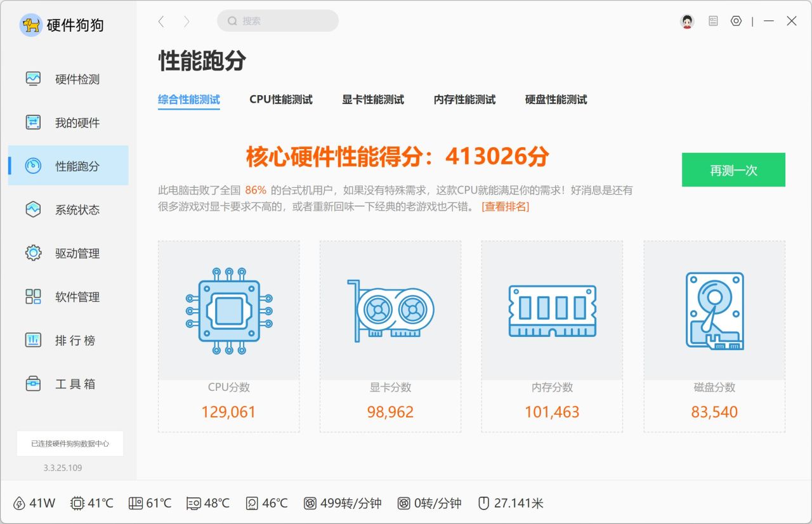812x524 pixels.
Task: Click the orange 86% figure
Action: click(256, 190)
